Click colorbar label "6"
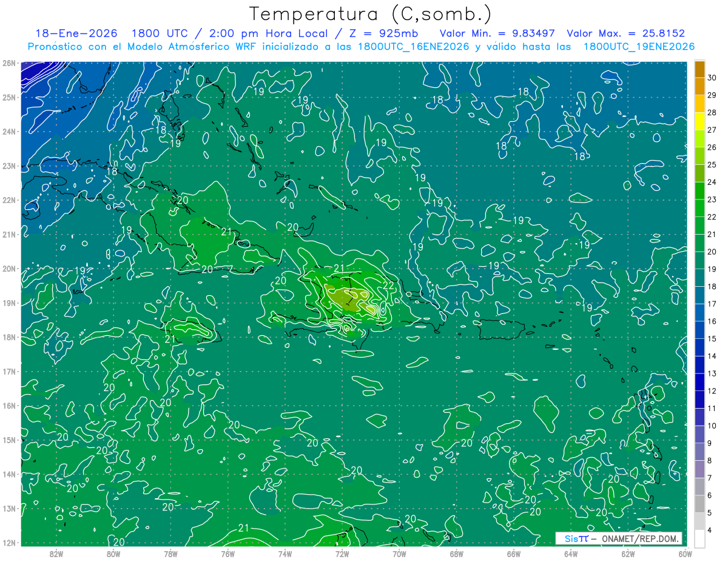The height and width of the screenshot is (562, 728). click(x=710, y=495)
